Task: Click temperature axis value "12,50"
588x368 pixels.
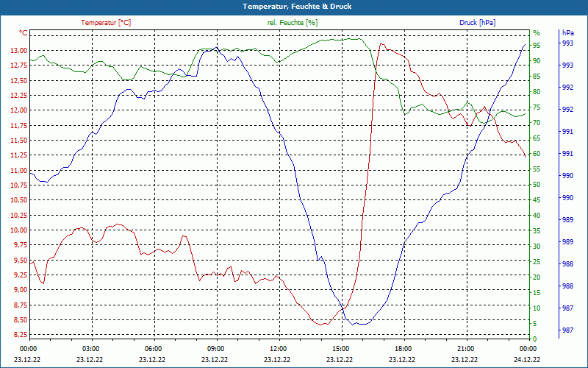Action: pyautogui.click(x=18, y=80)
